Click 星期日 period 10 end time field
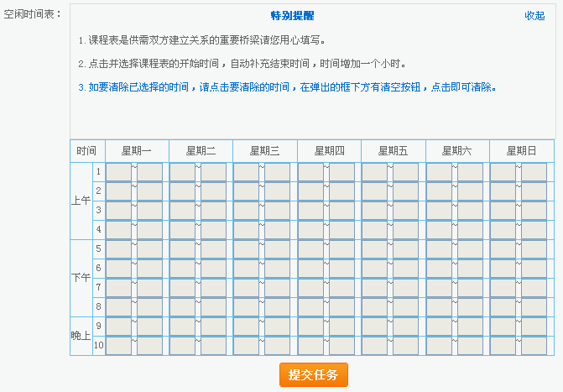 pos(534,345)
